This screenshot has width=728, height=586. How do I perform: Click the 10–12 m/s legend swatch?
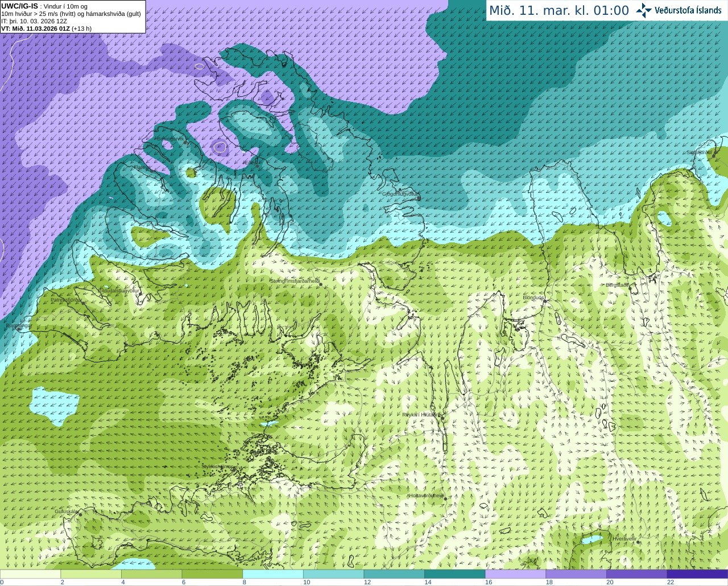[333, 574]
